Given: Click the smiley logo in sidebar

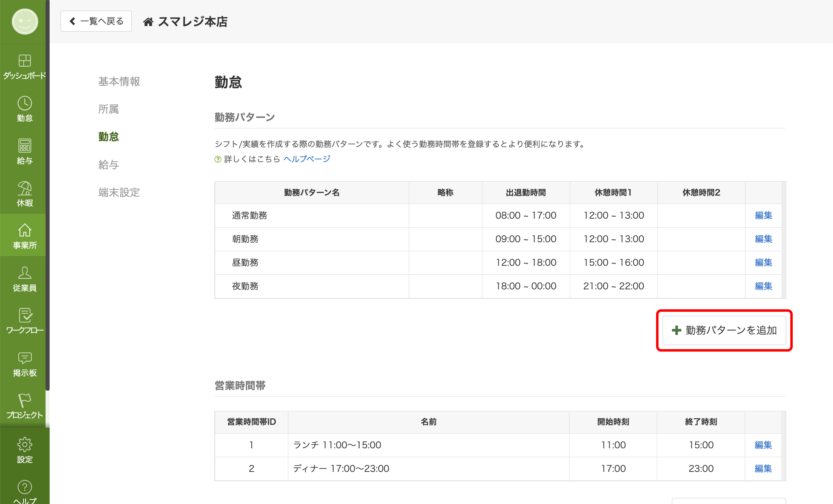Looking at the screenshot, I should [x=25, y=22].
